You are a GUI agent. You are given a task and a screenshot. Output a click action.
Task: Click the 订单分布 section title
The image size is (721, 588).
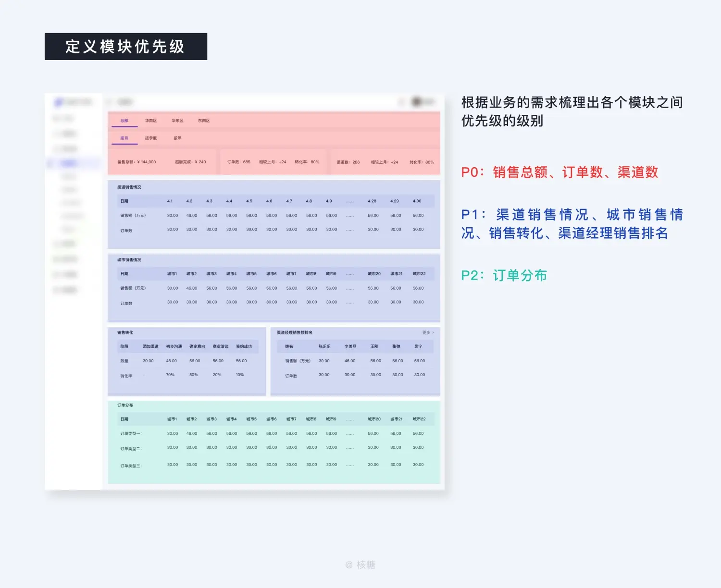tap(125, 405)
